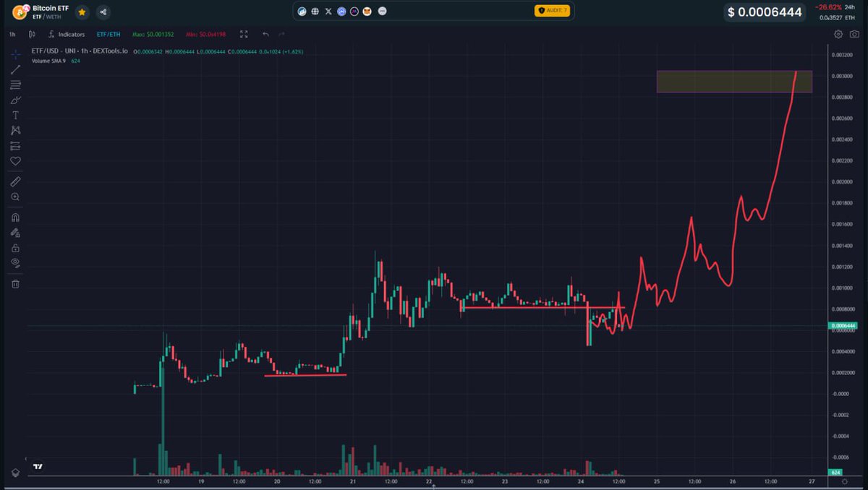
Task: Open the AUDIT: 7 badge
Action: point(552,11)
